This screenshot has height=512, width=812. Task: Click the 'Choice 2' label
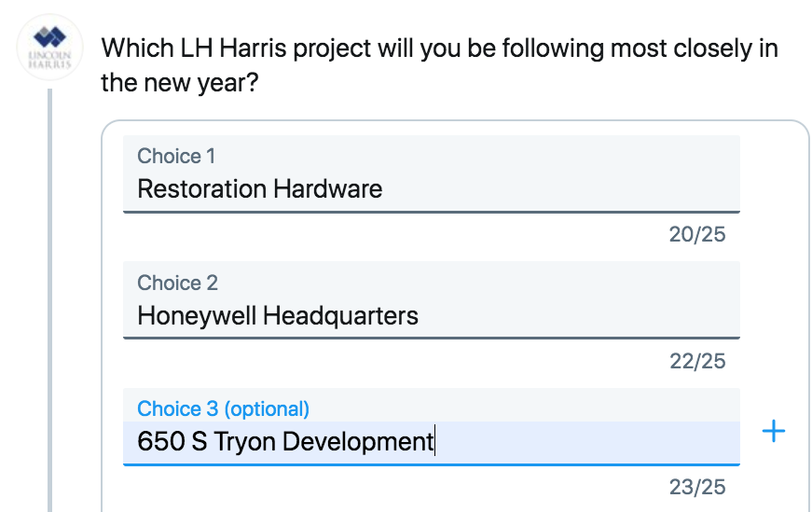177,283
